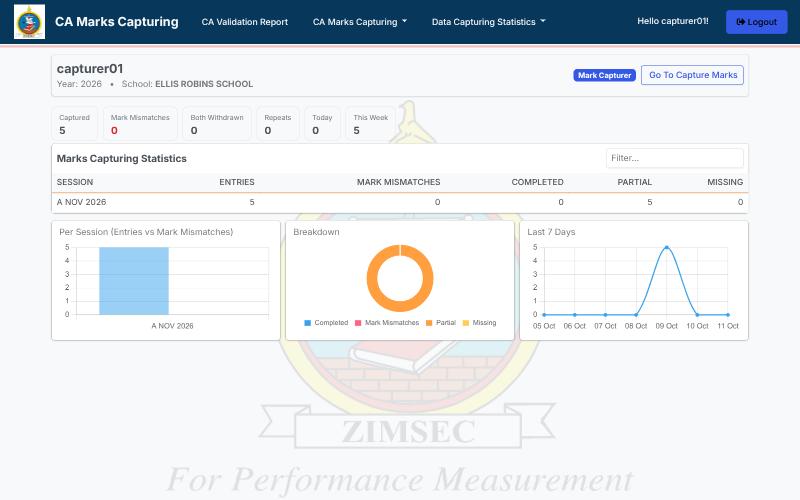
Task: Open CA Validation Report page
Action: tap(244, 22)
